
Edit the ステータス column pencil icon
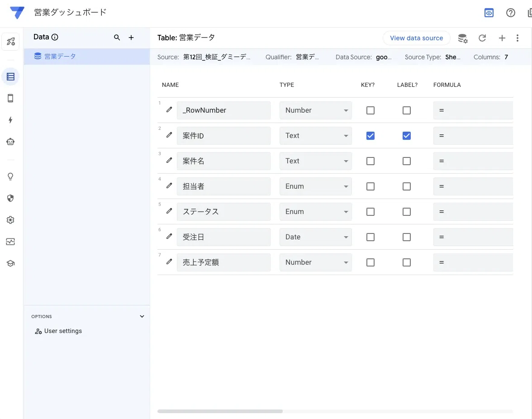click(x=169, y=211)
